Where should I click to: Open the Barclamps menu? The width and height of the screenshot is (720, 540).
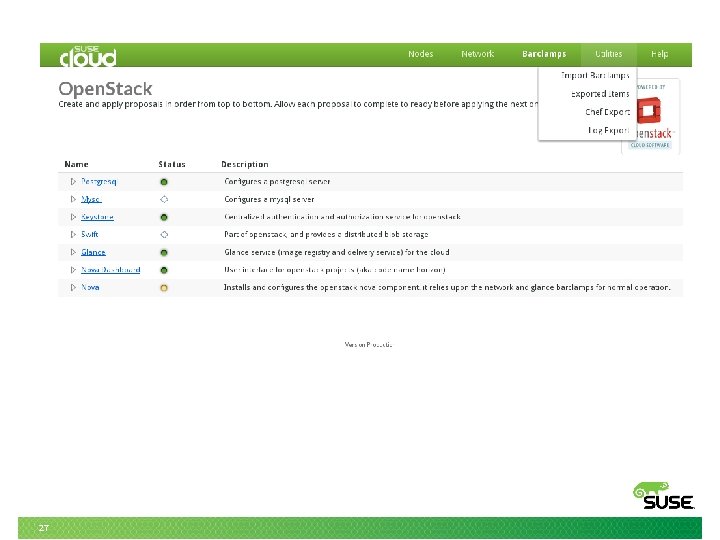pyautogui.click(x=544, y=54)
